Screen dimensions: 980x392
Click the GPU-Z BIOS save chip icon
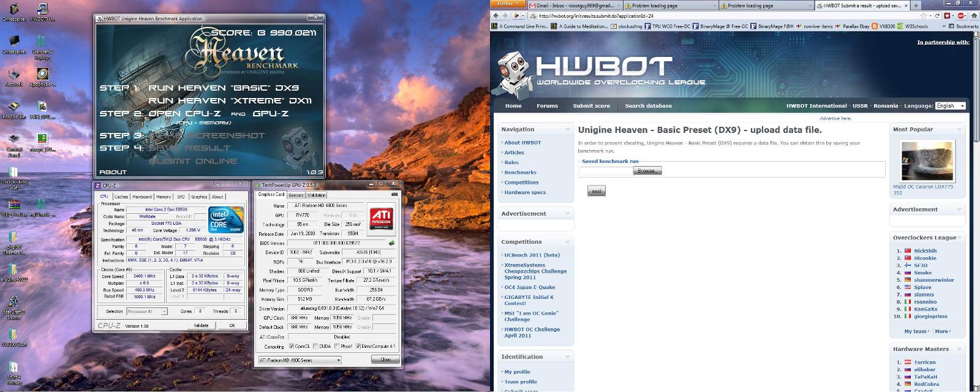tap(391, 243)
